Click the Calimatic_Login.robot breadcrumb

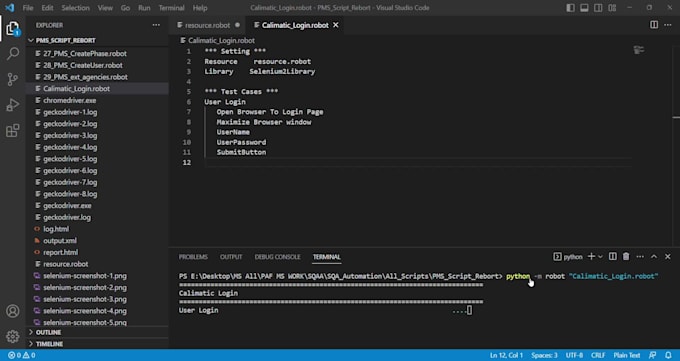[x=218, y=40]
